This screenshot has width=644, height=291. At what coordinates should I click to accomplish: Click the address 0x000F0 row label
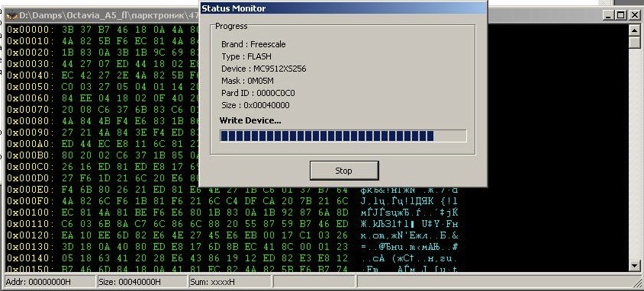click(x=31, y=201)
